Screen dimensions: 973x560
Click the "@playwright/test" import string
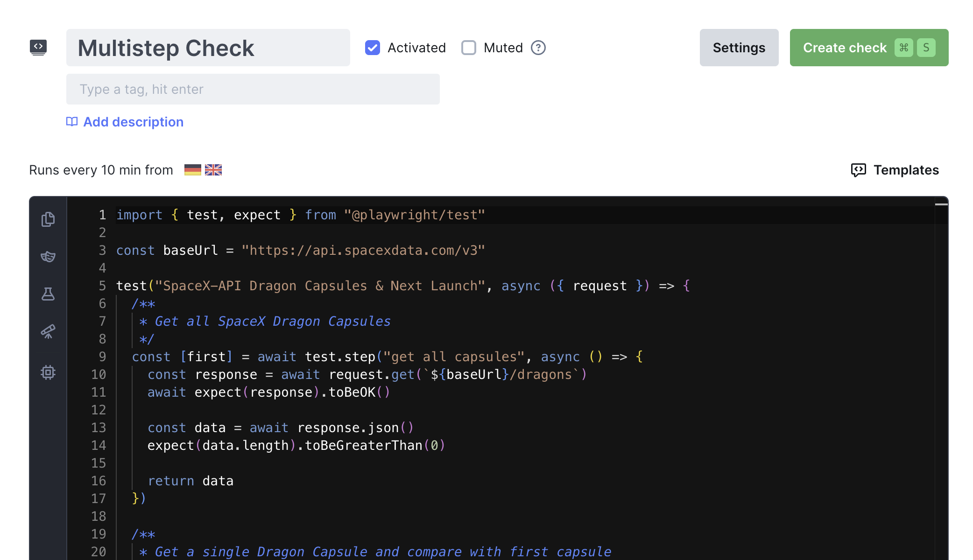click(415, 215)
